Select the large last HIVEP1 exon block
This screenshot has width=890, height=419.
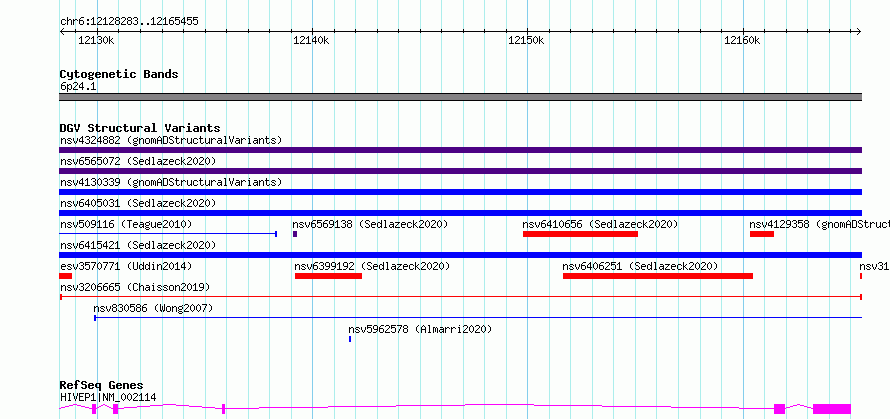coord(832,409)
